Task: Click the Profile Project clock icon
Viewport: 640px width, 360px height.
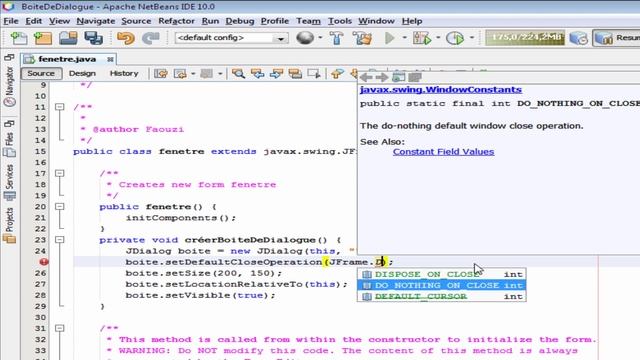Action: coord(455,38)
